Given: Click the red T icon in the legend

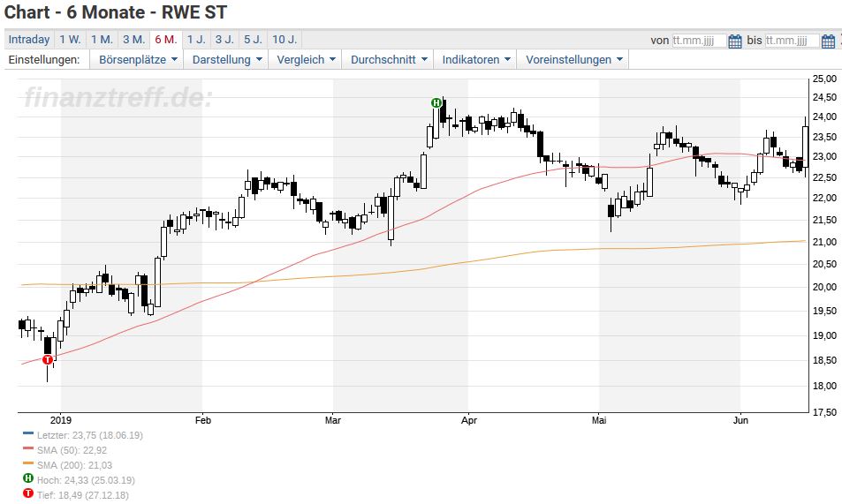Looking at the screenshot, I should click(28, 493).
